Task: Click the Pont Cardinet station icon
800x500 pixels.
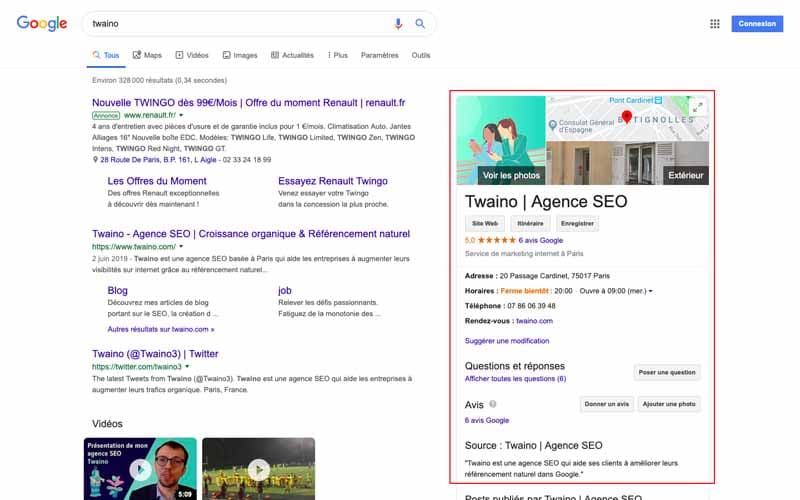Action: coord(658,101)
